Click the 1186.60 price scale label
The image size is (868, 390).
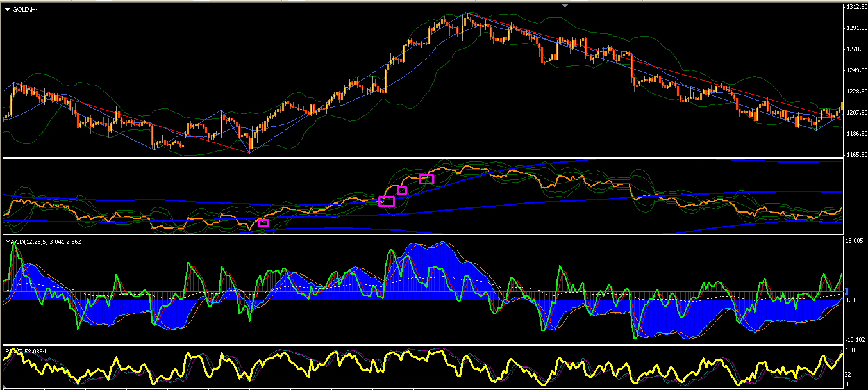[x=856, y=134]
